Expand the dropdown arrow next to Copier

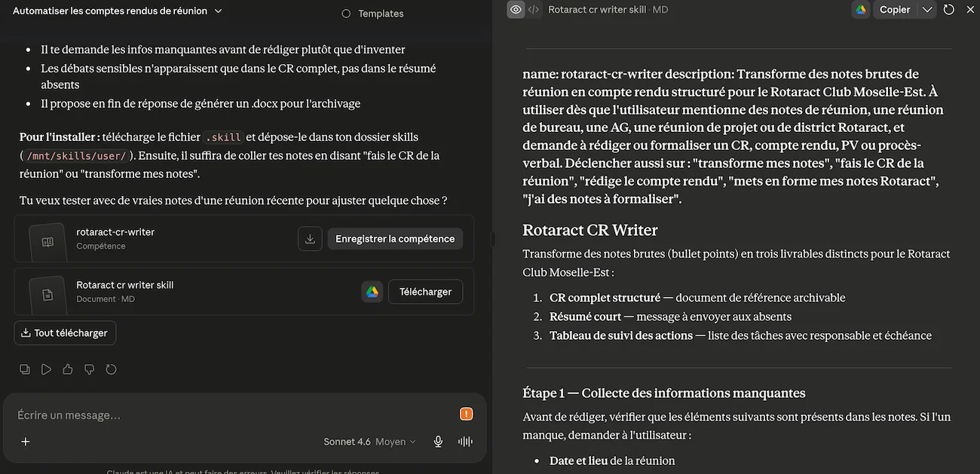point(927,10)
